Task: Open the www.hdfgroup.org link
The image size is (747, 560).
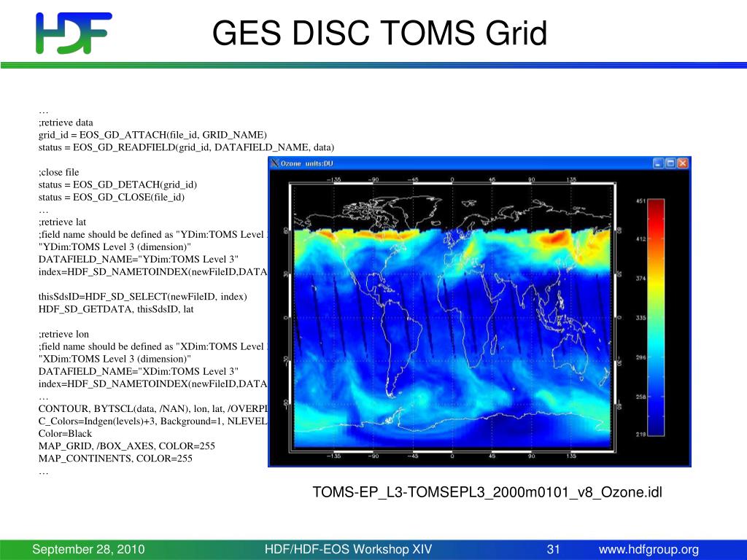Action: [649, 550]
